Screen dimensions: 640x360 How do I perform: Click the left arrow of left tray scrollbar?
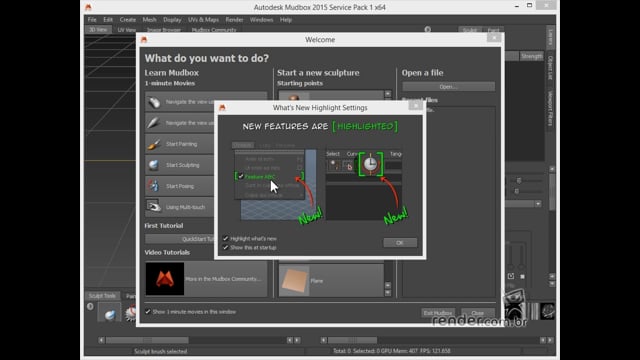click(101, 340)
